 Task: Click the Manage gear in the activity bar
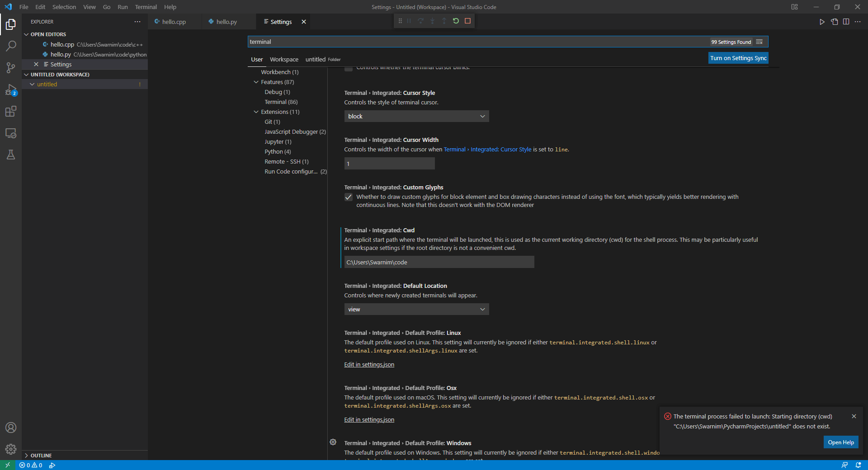pos(11,449)
